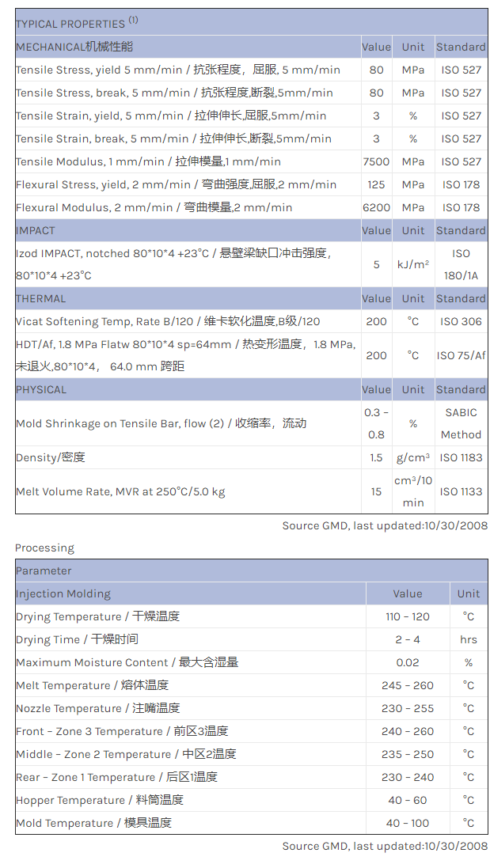Select the Melt Volume Rate row label

[120, 491]
